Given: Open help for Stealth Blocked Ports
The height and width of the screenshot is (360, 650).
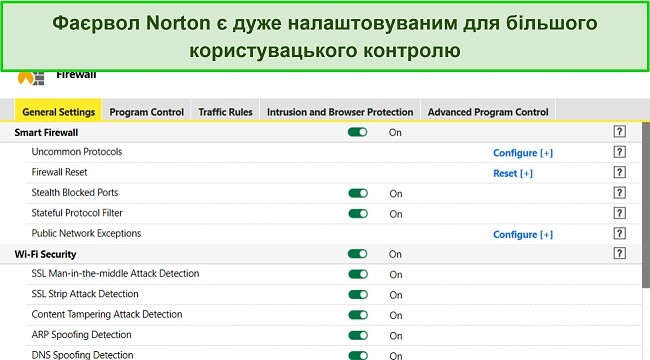Looking at the screenshot, I should tap(619, 193).
